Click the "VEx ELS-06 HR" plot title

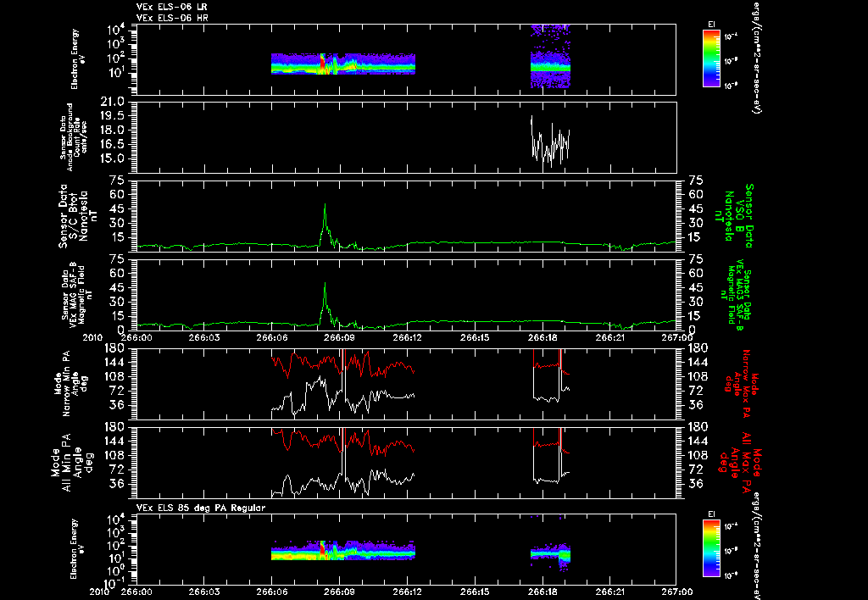click(172, 18)
